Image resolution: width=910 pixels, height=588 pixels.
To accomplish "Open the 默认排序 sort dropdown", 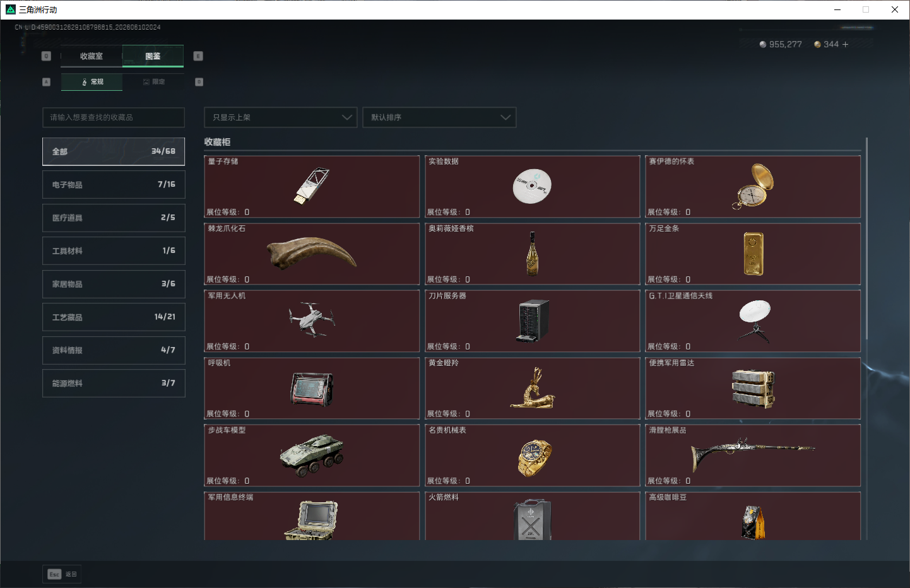I will pos(439,117).
